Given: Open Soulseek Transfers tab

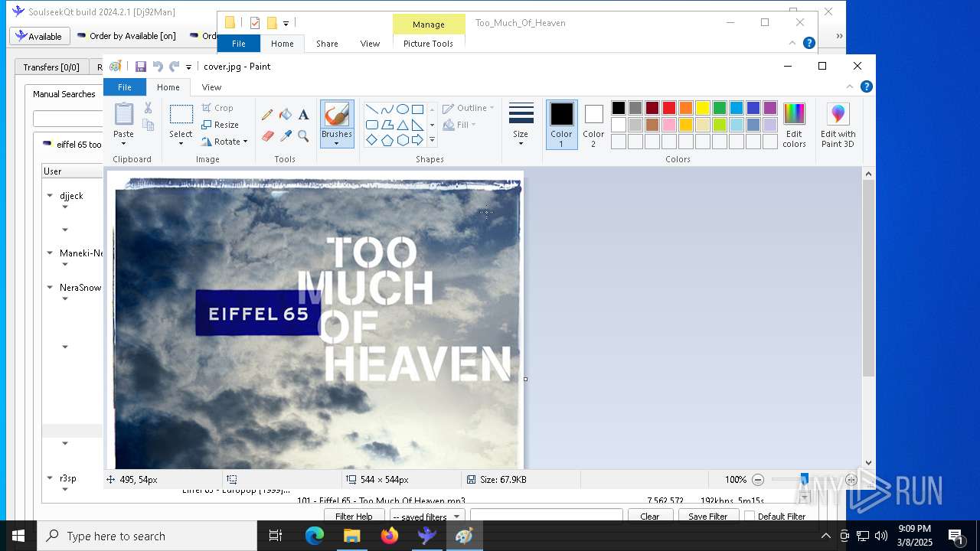Looking at the screenshot, I should pyautogui.click(x=51, y=67).
